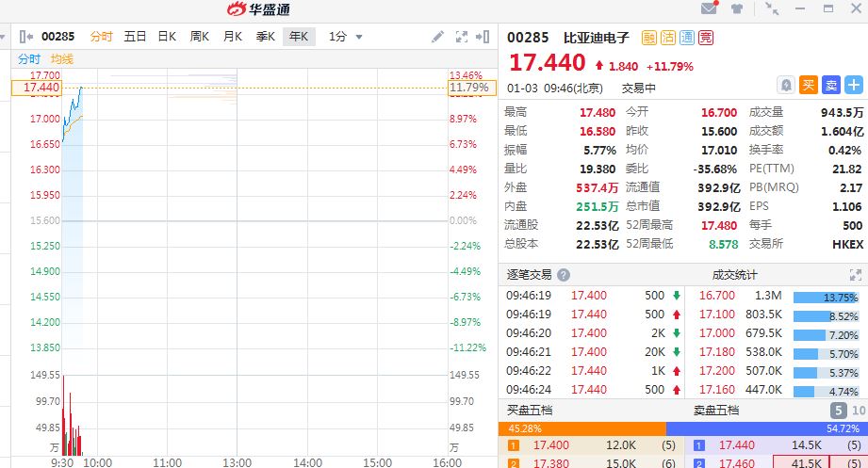Open the 1分 interval dropdown
The width and height of the screenshot is (868, 468).
click(346, 37)
